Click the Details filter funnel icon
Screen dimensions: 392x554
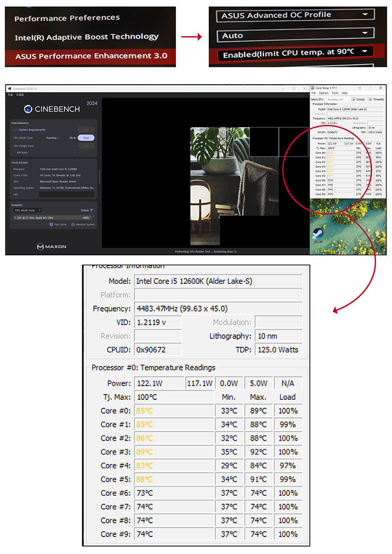point(91,210)
